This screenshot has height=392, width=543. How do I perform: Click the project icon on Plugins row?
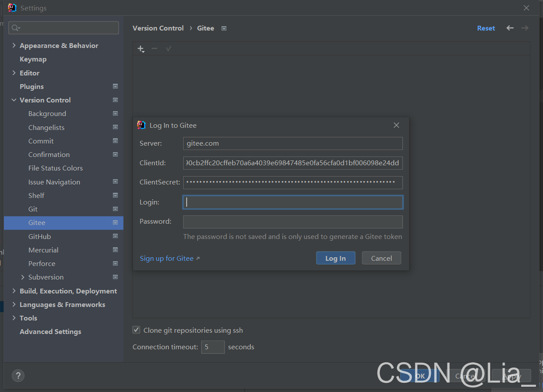(x=115, y=86)
